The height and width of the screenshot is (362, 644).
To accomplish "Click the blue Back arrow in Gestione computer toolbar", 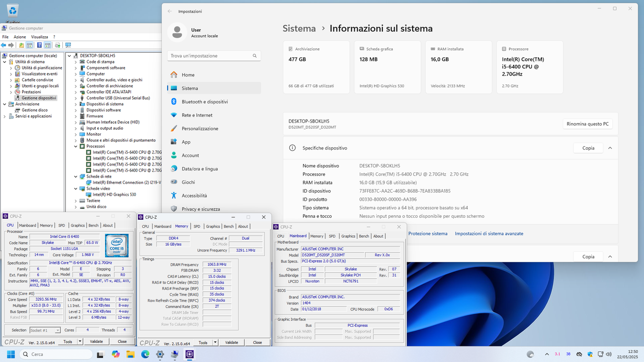I will click(x=4, y=45).
